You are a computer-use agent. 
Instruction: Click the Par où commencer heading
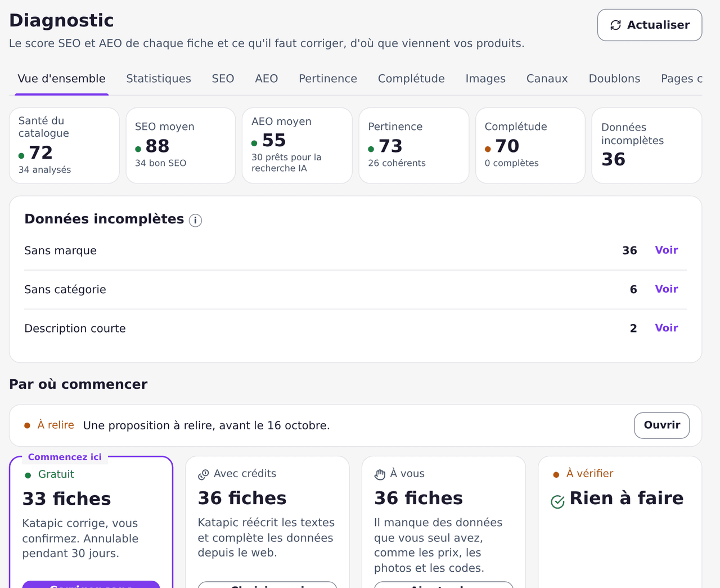click(x=78, y=384)
